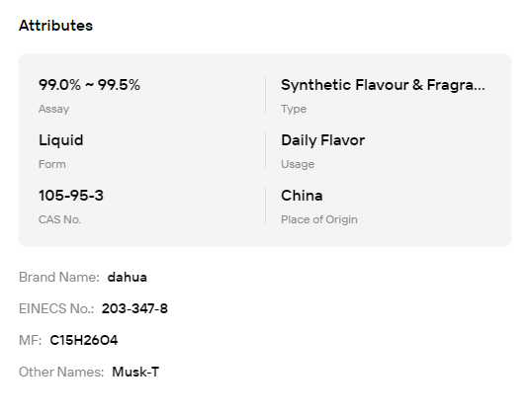
Task: Select the assay value 99.0% ~ 99.5%
Action: [x=89, y=85]
